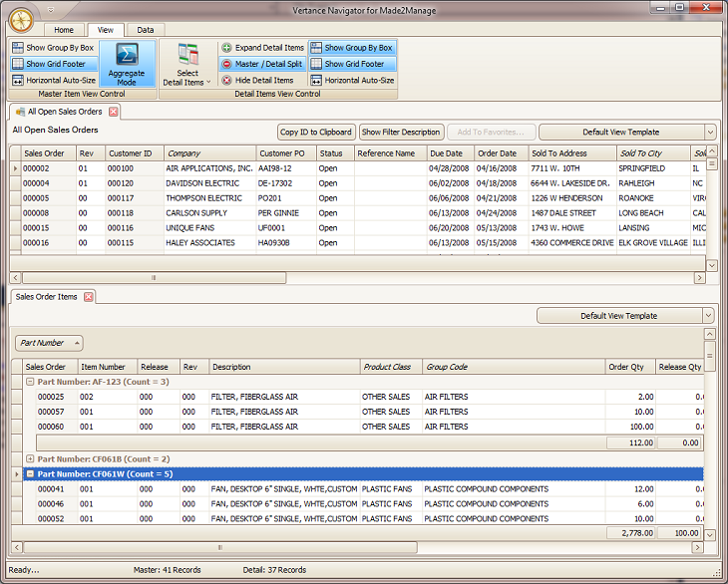The width and height of the screenshot is (728, 584).
Task: Open Select Detail Items dropdown
Action: pyautogui.click(x=187, y=64)
